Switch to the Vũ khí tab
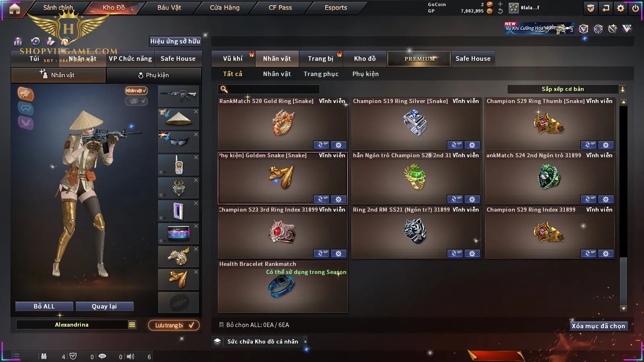The height and width of the screenshot is (362, 644). (x=233, y=59)
